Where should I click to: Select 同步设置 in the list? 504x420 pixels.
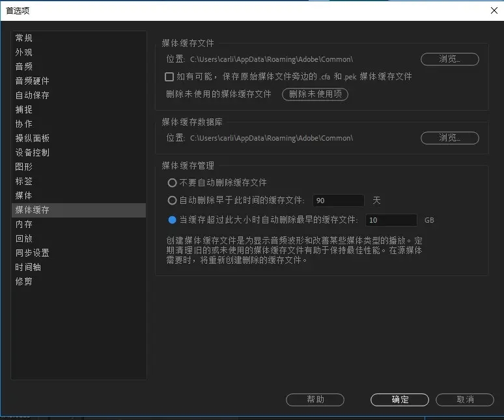(78, 253)
